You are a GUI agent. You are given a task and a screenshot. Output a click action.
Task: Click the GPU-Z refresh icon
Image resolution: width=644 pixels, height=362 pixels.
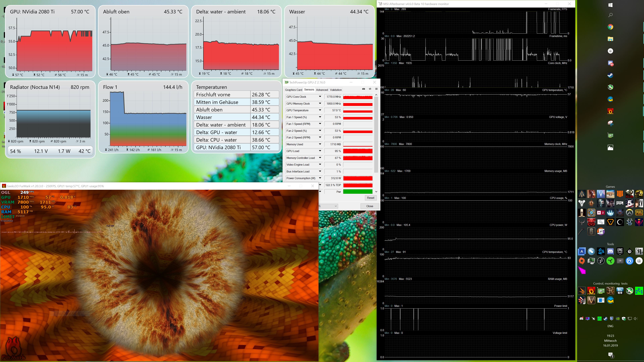click(370, 89)
